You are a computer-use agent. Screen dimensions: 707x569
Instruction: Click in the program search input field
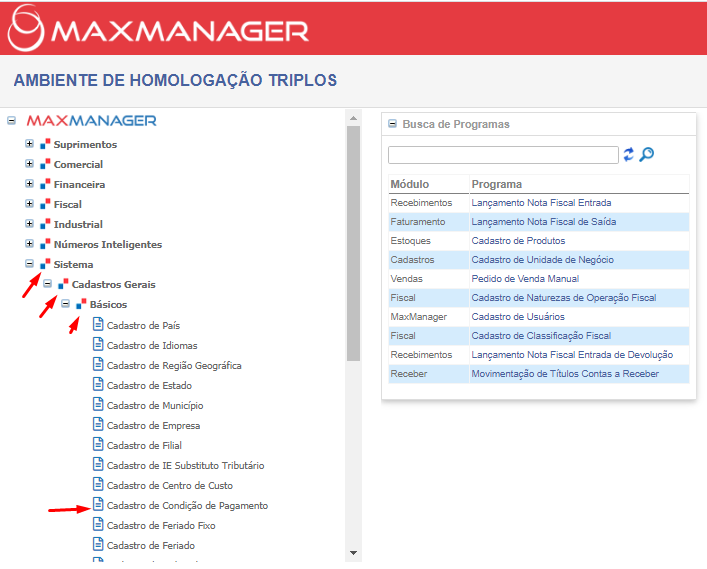pyautogui.click(x=503, y=155)
